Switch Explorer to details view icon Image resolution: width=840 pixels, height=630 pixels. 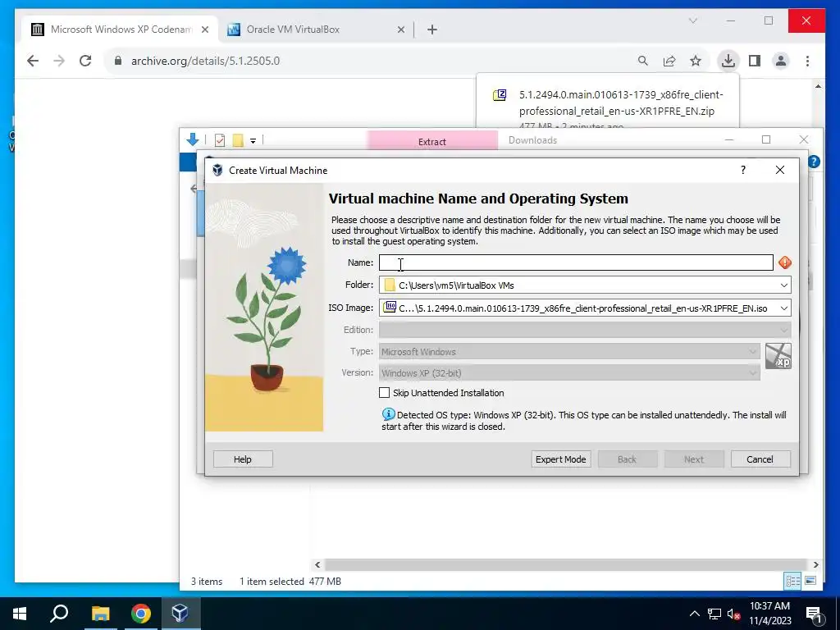pos(792,581)
